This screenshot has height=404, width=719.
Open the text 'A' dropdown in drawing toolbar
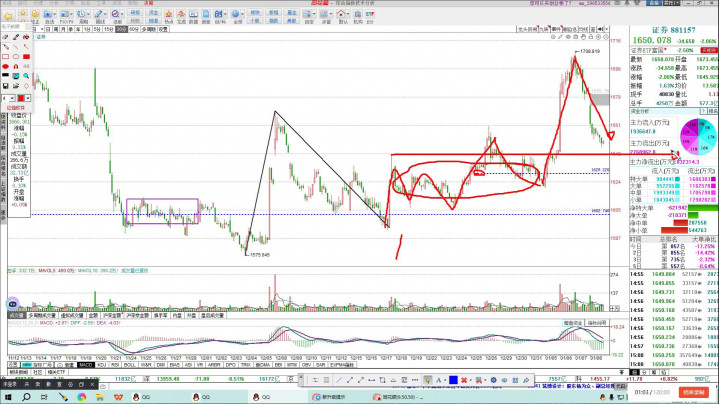(445, 380)
